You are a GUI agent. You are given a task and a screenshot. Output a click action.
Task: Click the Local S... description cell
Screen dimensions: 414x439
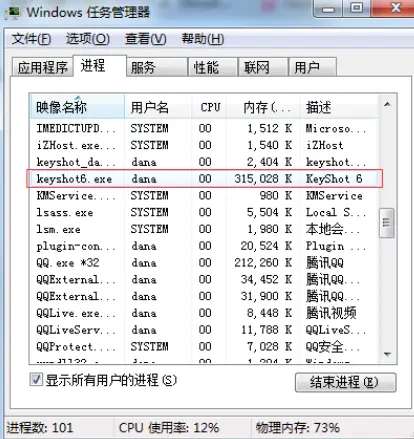[336, 212]
